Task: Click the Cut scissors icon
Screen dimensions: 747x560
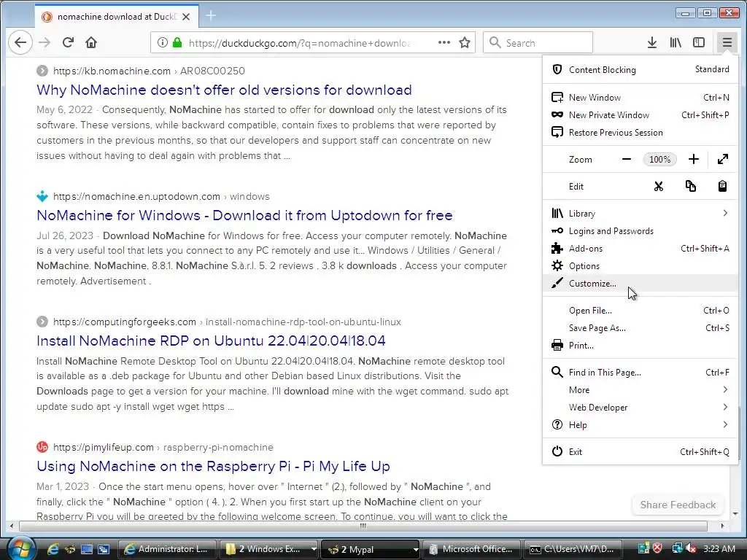Action: pos(659,186)
